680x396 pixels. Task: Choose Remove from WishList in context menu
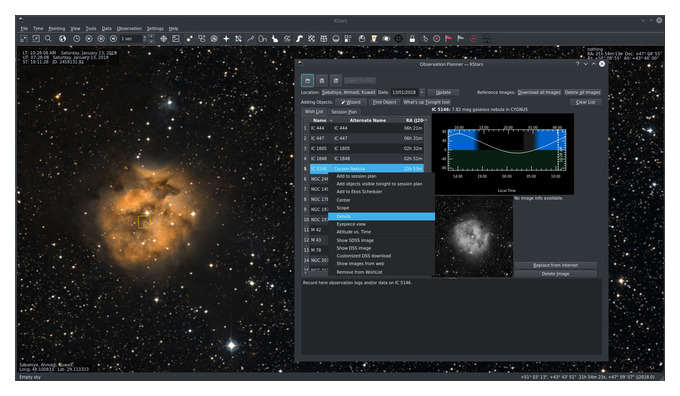[x=360, y=272]
